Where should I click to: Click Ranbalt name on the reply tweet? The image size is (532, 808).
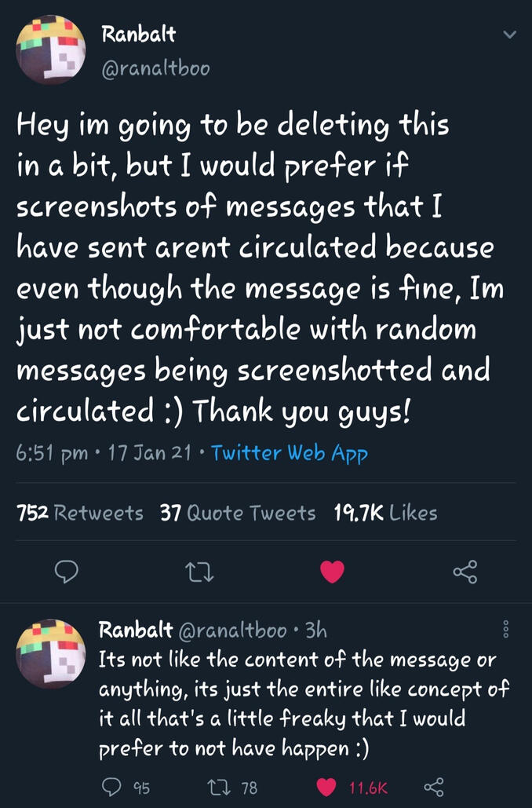[135, 630]
